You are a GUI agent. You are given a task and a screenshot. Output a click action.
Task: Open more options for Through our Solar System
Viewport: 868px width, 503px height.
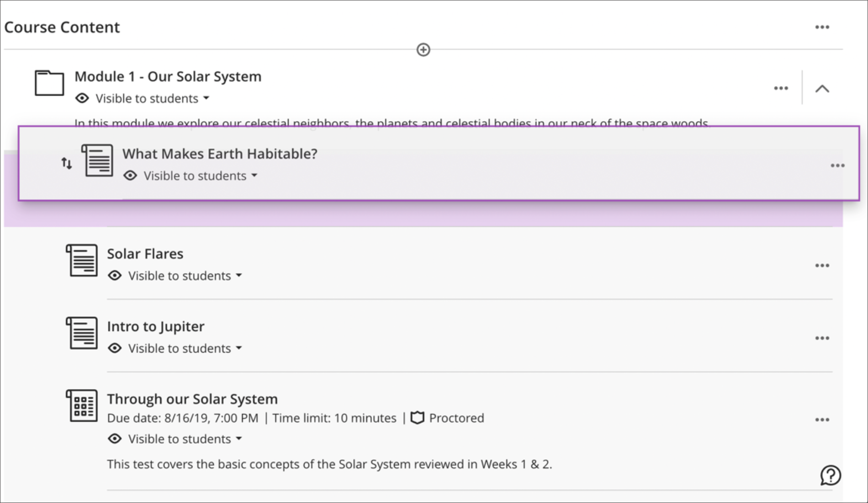(822, 420)
